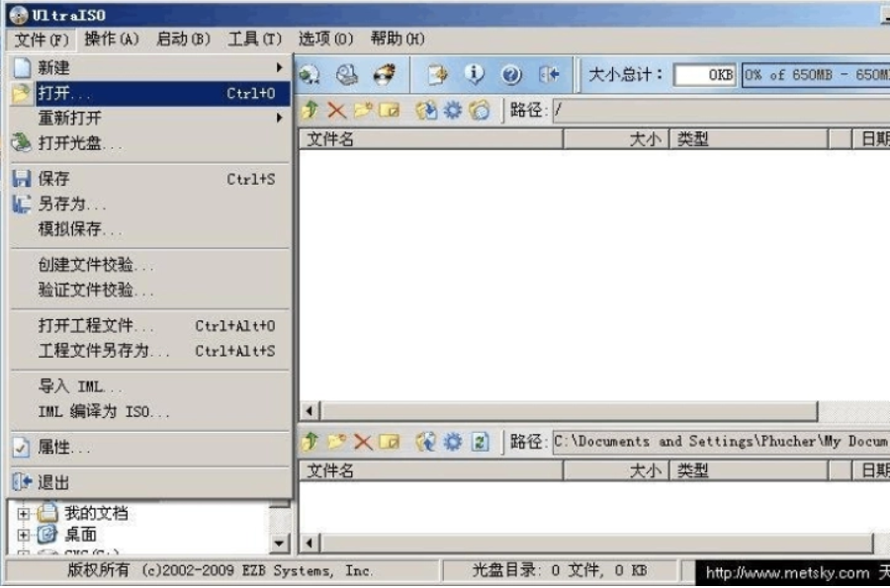Image resolution: width=890 pixels, height=588 pixels.
Task: Click the lower 路径 field with C:\Documents path
Action: tap(722, 441)
